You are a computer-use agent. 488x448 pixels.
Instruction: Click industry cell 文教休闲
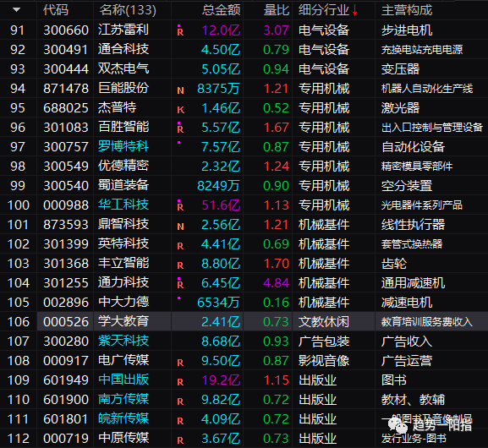(x=324, y=322)
